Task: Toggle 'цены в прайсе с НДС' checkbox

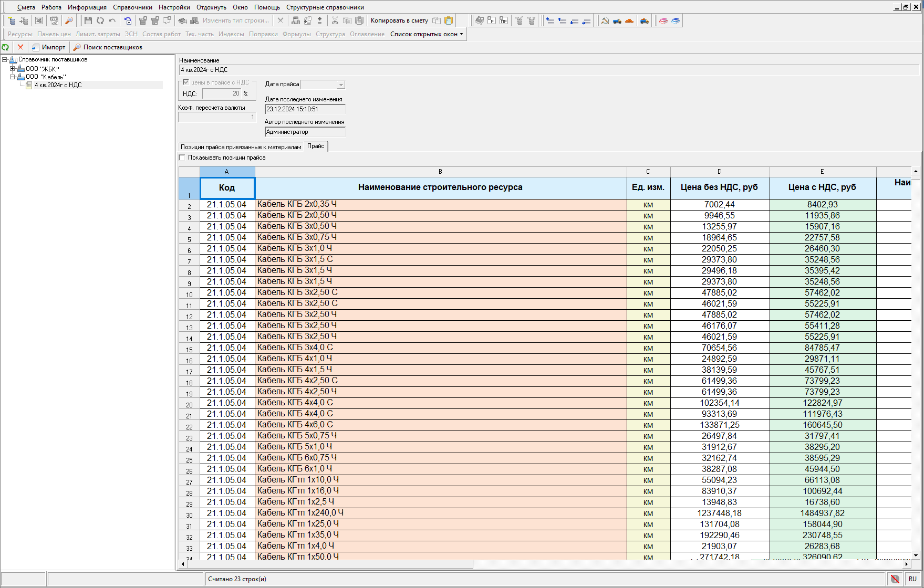Action: tap(186, 82)
